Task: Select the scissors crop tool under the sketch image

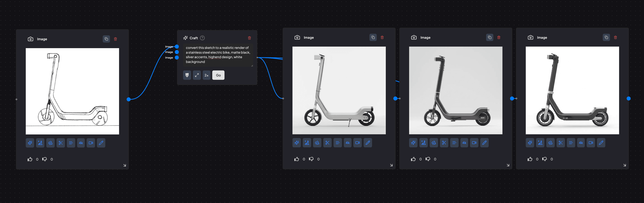Action: click(61, 143)
